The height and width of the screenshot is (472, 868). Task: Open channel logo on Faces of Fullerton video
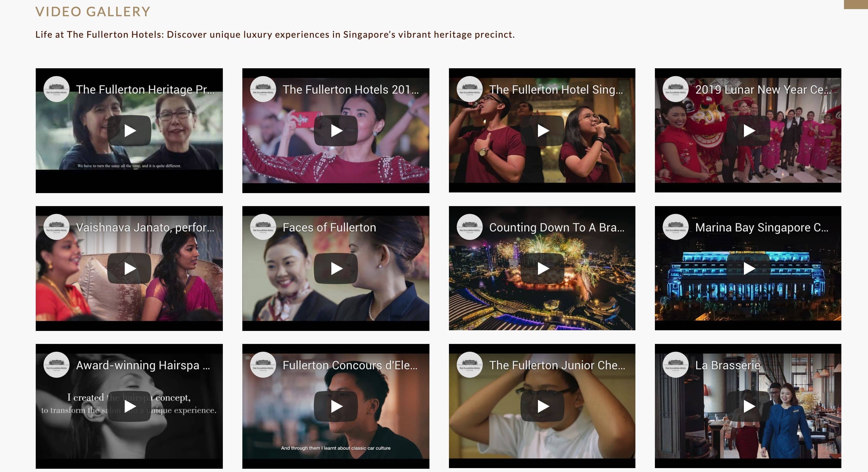263,227
